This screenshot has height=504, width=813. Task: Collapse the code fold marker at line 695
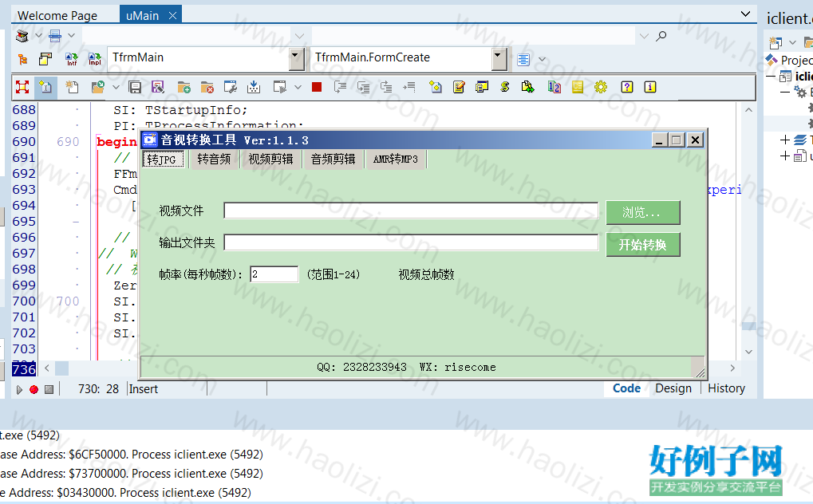coord(77,222)
